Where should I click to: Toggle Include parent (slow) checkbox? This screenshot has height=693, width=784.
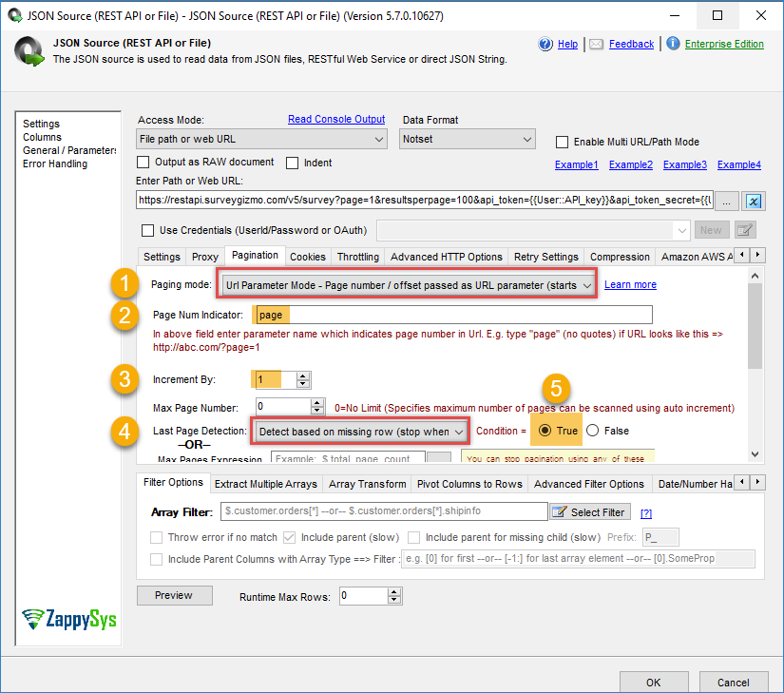pyautogui.click(x=289, y=537)
